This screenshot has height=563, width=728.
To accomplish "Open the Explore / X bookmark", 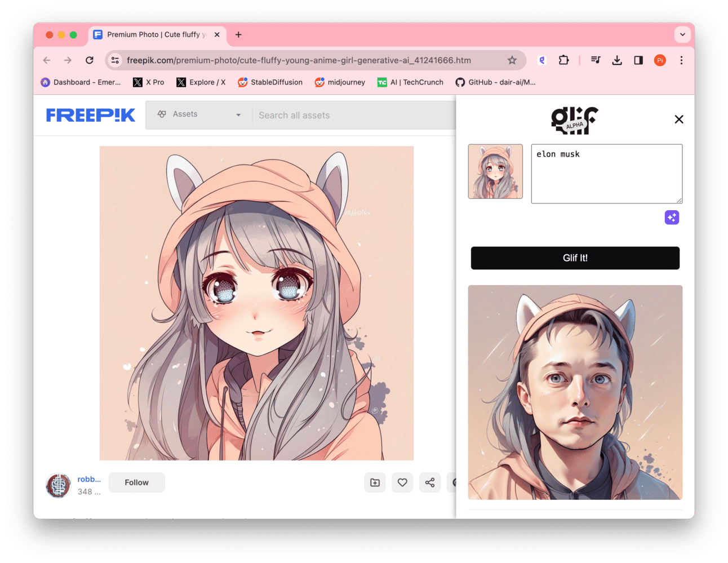I will click(x=201, y=82).
